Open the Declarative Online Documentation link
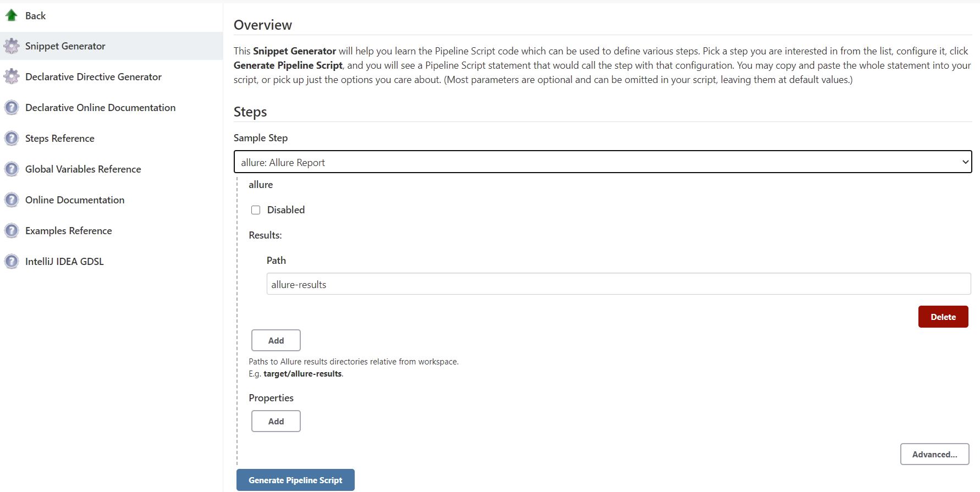 100,107
